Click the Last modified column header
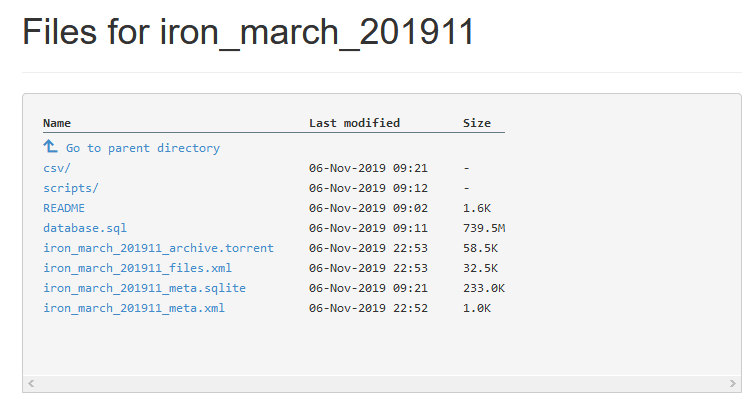The width and height of the screenshot is (754, 409). pos(354,123)
